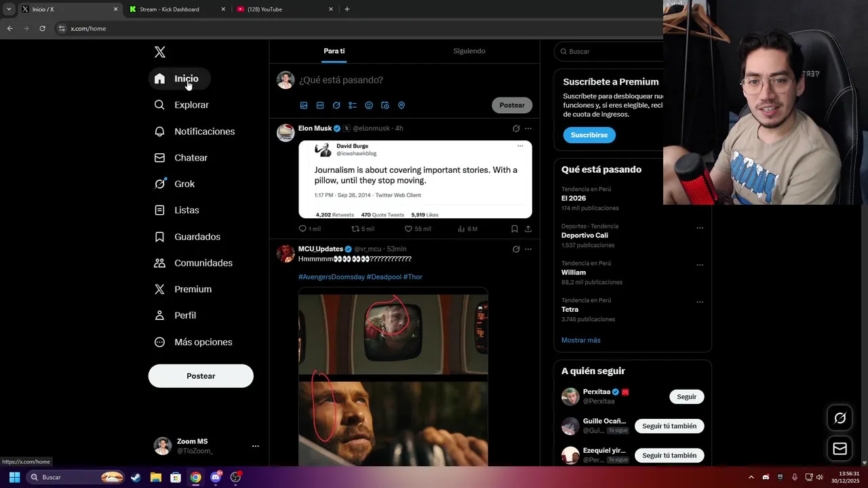Switch to the Siguiendo tab
Image resolution: width=868 pixels, height=488 pixels.
click(x=469, y=51)
